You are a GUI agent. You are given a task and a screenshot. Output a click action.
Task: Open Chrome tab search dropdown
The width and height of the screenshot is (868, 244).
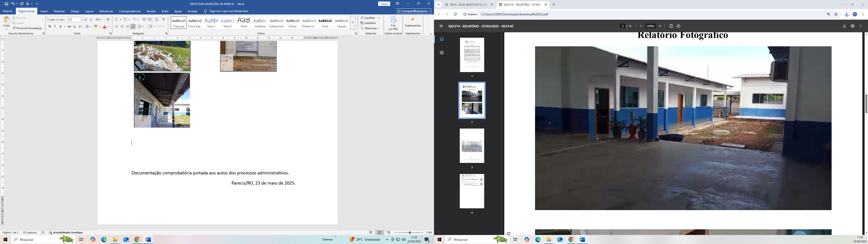click(439, 5)
